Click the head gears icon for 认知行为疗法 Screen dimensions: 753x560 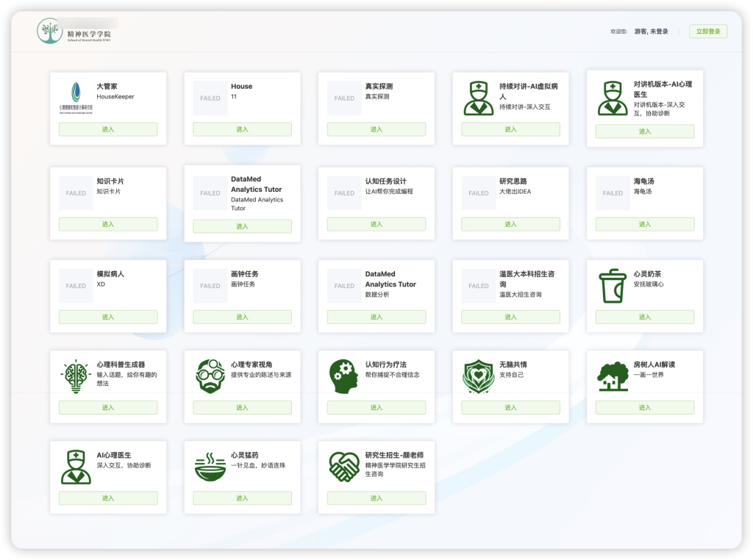(344, 376)
